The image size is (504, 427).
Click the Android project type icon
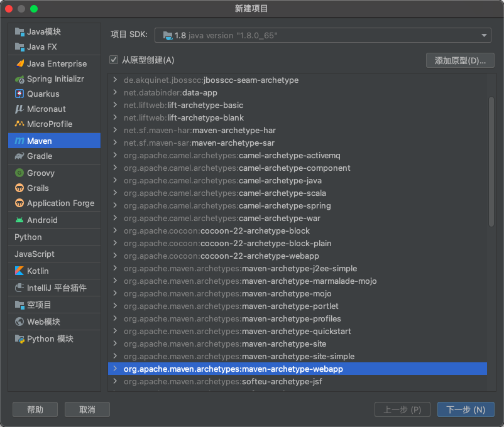coord(19,220)
